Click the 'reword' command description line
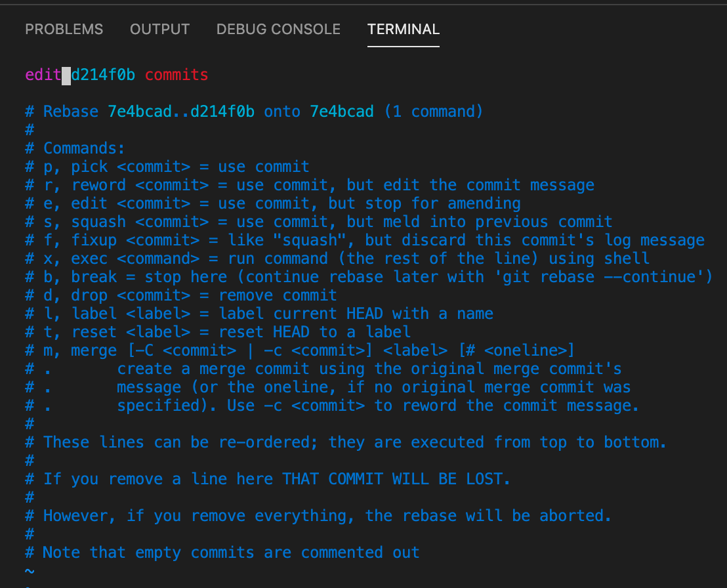727x588 pixels. (x=262, y=185)
